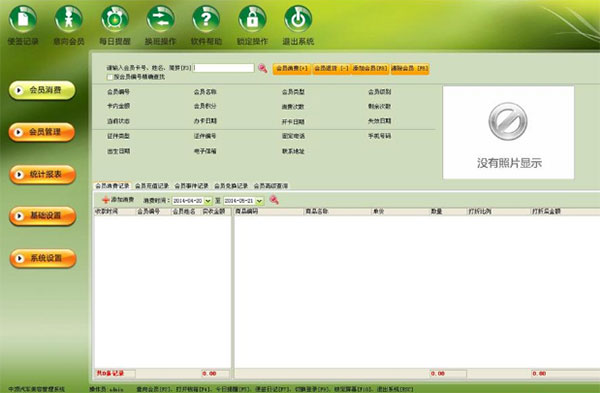This screenshot has height=393, width=600.
Task: Open the 每日提醒 daily reminder clock icon
Action: coord(114,18)
